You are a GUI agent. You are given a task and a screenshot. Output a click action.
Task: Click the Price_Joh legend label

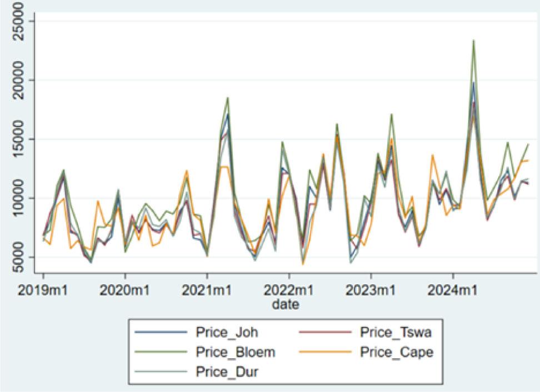(227, 333)
